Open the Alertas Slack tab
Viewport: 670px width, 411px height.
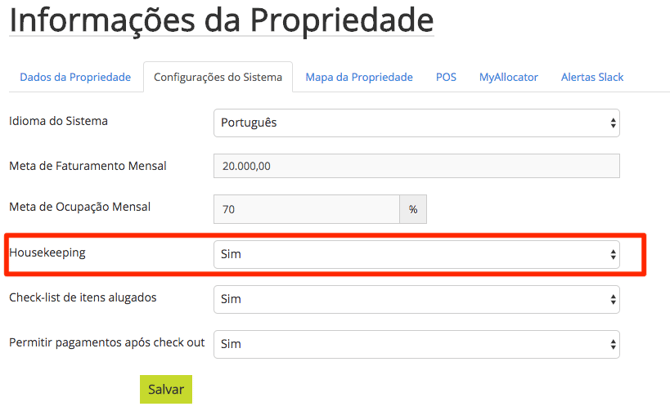pos(594,77)
